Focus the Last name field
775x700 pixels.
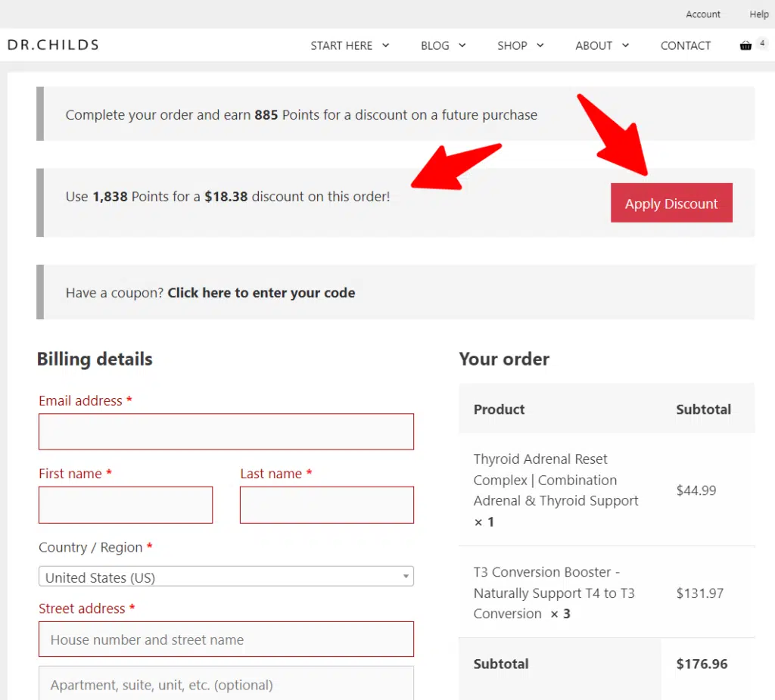pyautogui.click(x=327, y=505)
